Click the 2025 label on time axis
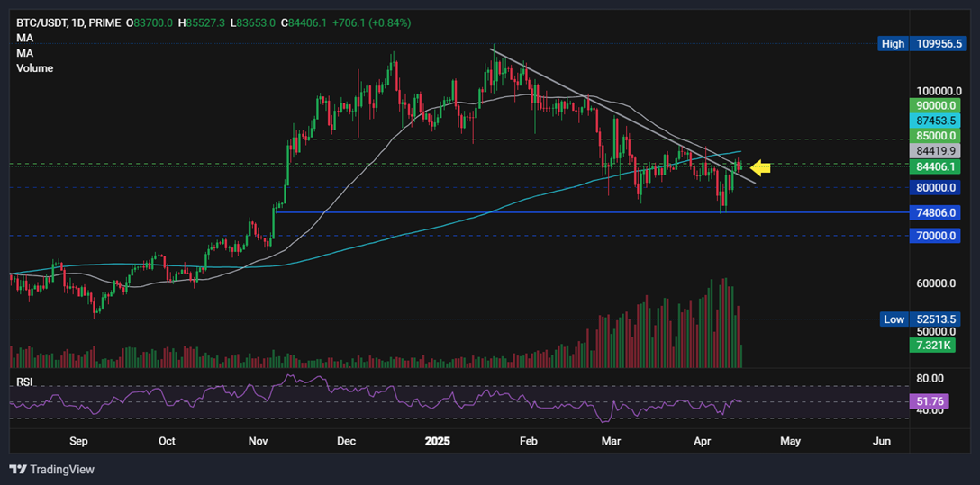 437,441
